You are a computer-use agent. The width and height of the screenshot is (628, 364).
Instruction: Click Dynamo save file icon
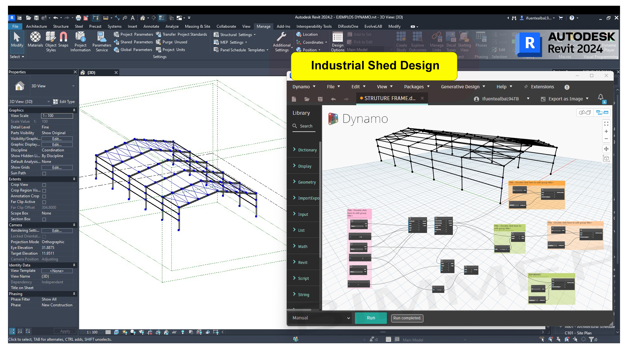point(320,99)
